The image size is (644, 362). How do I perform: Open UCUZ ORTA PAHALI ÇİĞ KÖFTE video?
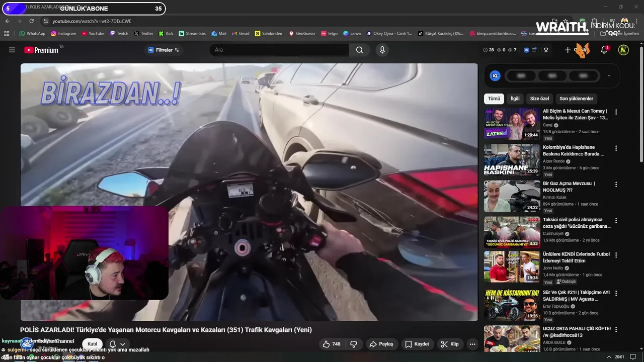pos(577,331)
